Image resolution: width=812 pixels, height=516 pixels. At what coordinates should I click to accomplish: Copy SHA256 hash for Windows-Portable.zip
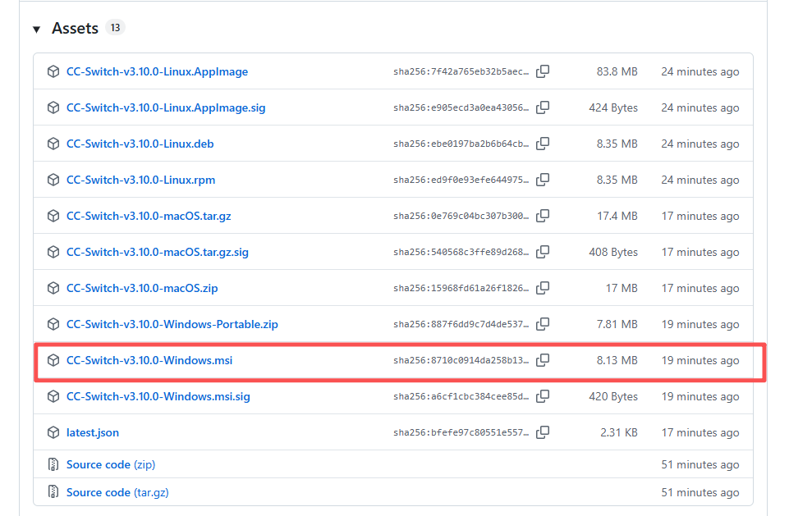pos(543,324)
